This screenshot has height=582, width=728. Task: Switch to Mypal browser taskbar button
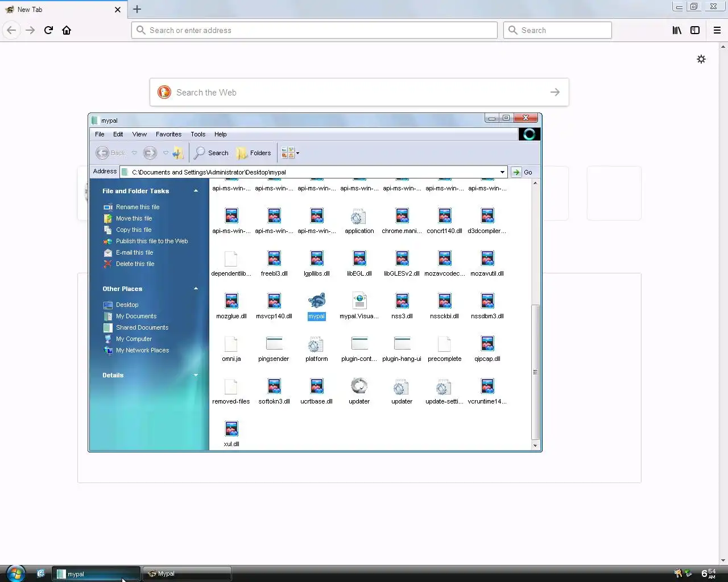(x=187, y=574)
